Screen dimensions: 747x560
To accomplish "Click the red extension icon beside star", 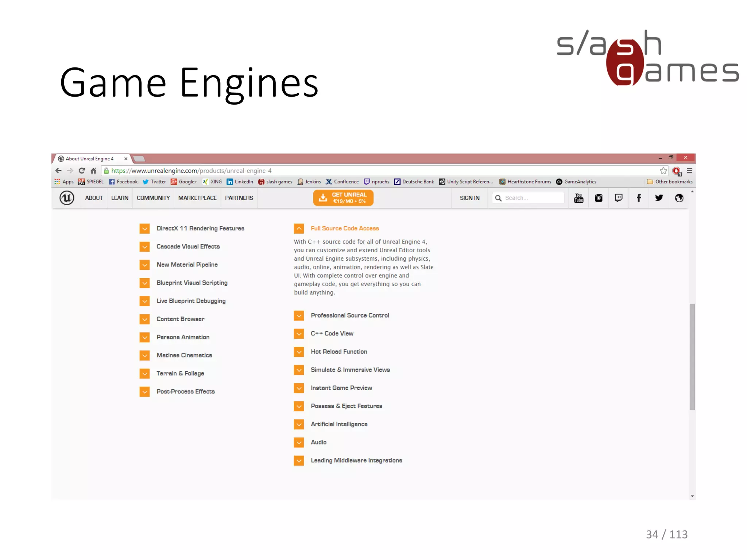I will pyautogui.click(x=677, y=171).
